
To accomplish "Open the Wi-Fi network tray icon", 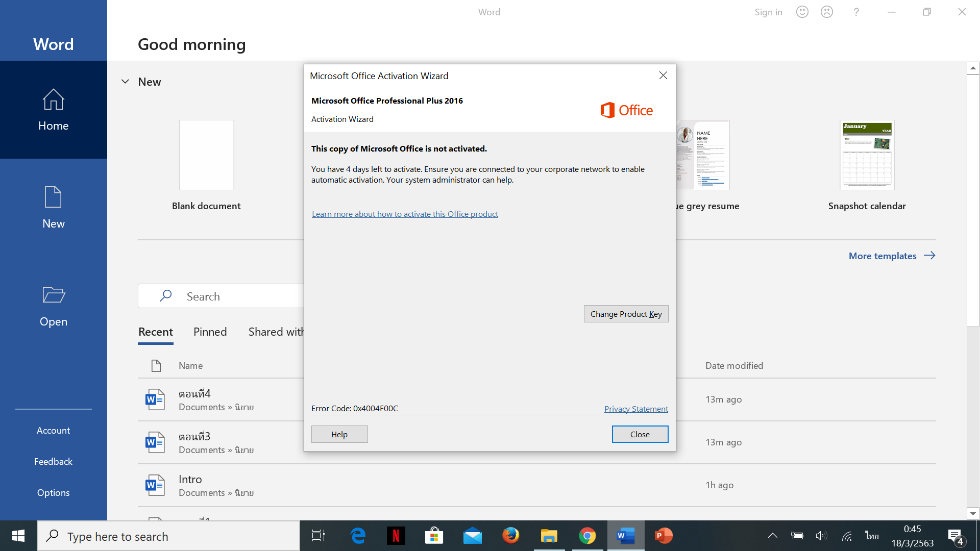I will [847, 536].
